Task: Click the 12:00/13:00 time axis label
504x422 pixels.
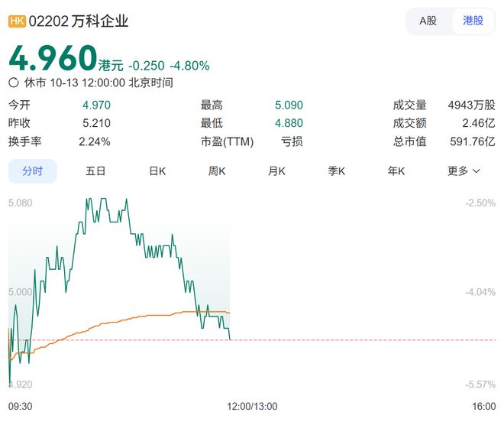Action: pos(253,406)
